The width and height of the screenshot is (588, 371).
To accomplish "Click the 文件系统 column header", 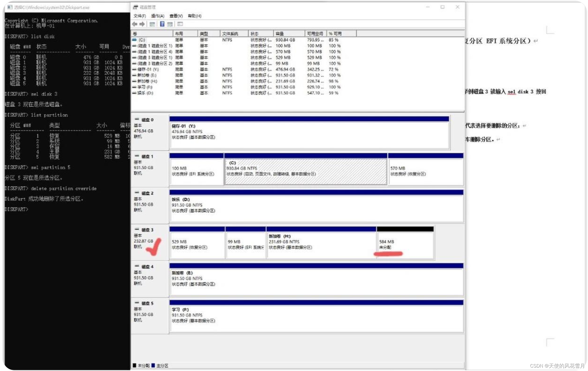I will (234, 33).
